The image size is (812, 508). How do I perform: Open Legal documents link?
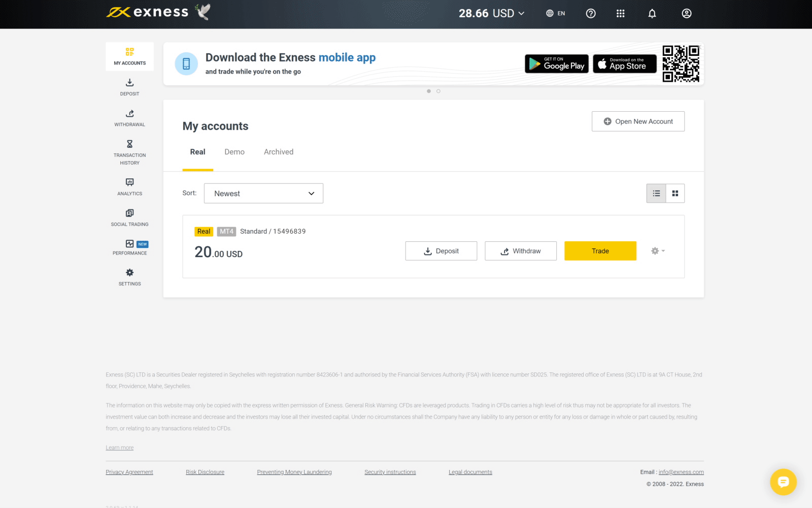(470, 472)
